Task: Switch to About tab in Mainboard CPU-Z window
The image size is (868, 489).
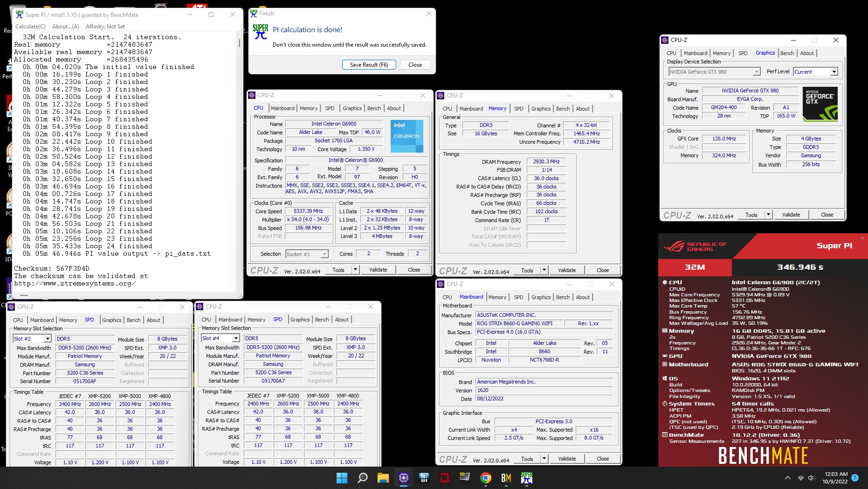Action: (x=583, y=297)
